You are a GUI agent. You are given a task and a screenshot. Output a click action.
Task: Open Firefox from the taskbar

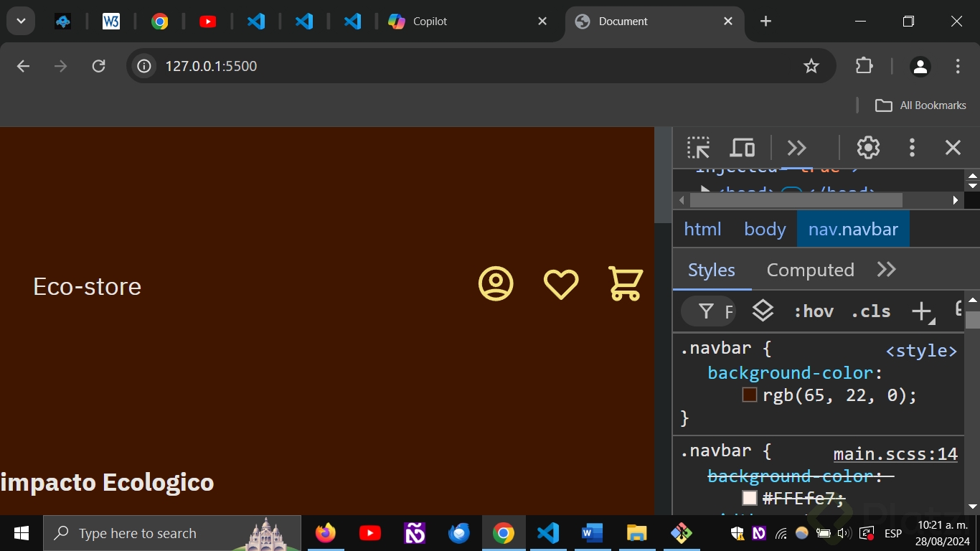326,533
